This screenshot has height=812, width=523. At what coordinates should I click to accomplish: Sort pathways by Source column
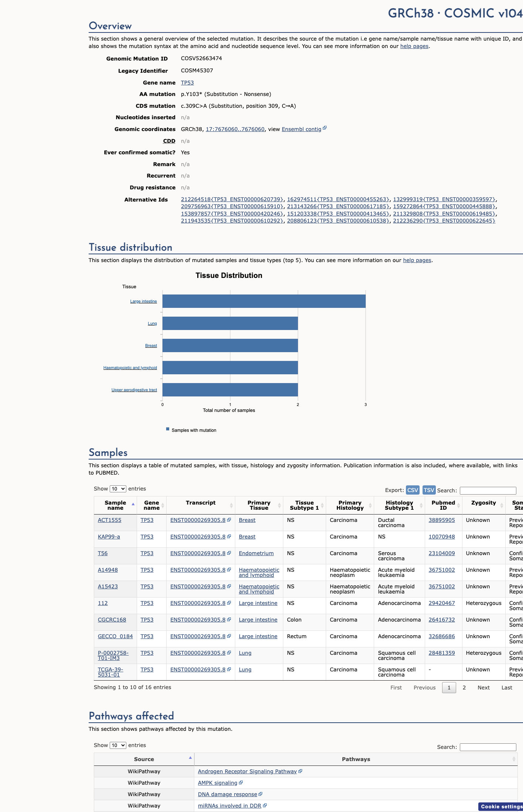(x=144, y=759)
